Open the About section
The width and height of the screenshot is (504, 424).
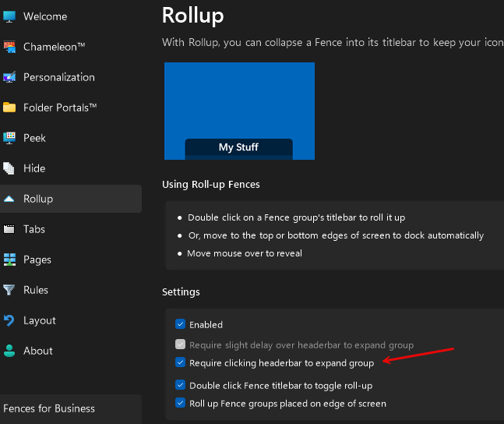[x=37, y=351]
